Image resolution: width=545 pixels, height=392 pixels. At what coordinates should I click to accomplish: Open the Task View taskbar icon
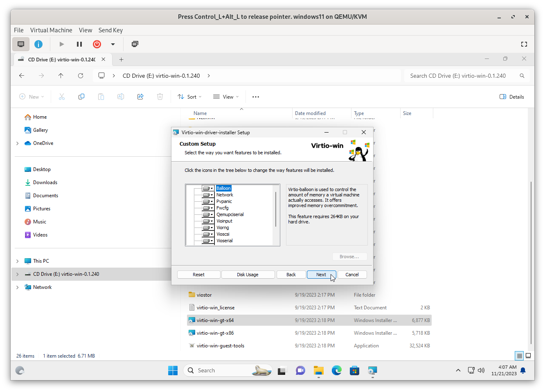[x=282, y=371]
